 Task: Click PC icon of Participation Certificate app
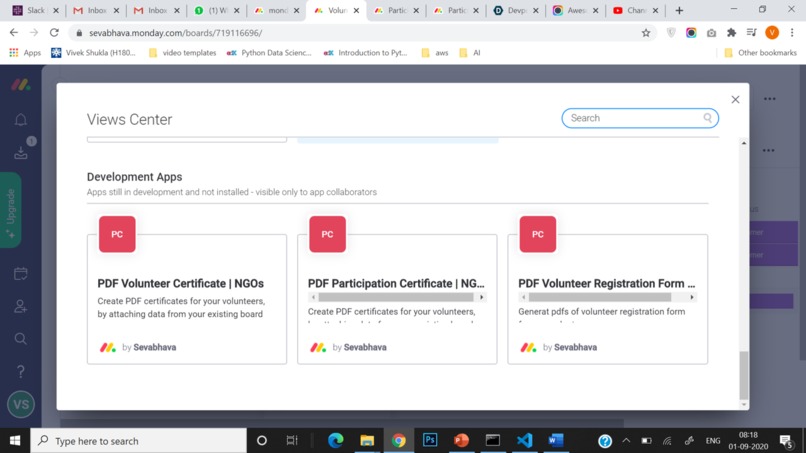327,234
